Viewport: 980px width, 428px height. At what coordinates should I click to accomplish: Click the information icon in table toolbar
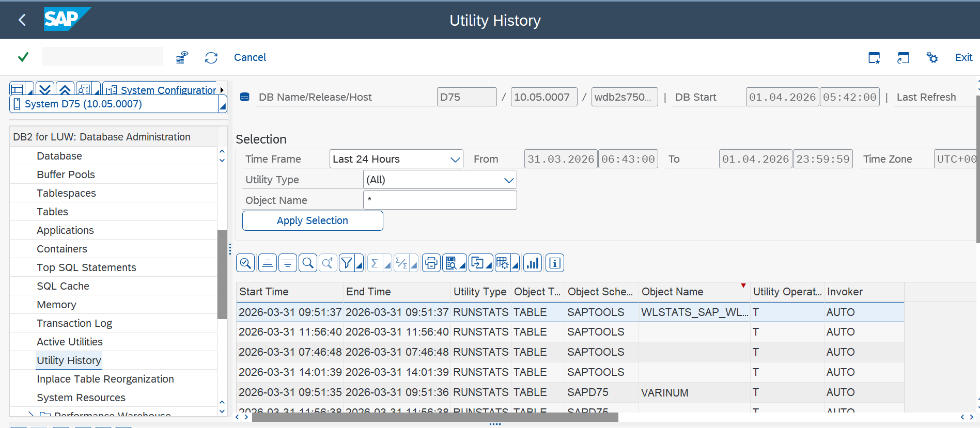pyautogui.click(x=555, y=263)
